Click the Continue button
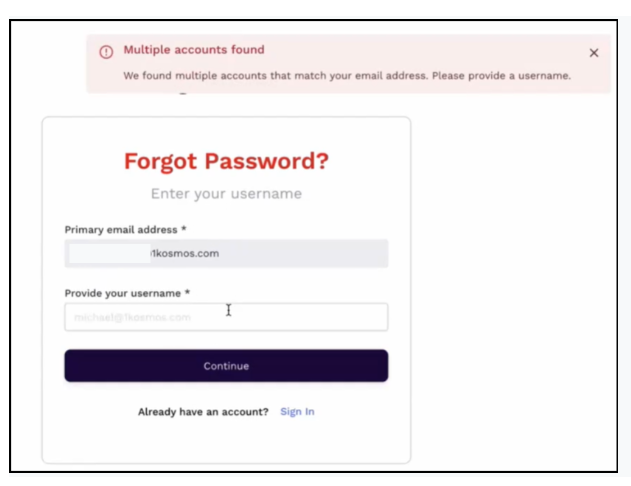The height and width of the screenshot is (486, 631). click(226, 366)
